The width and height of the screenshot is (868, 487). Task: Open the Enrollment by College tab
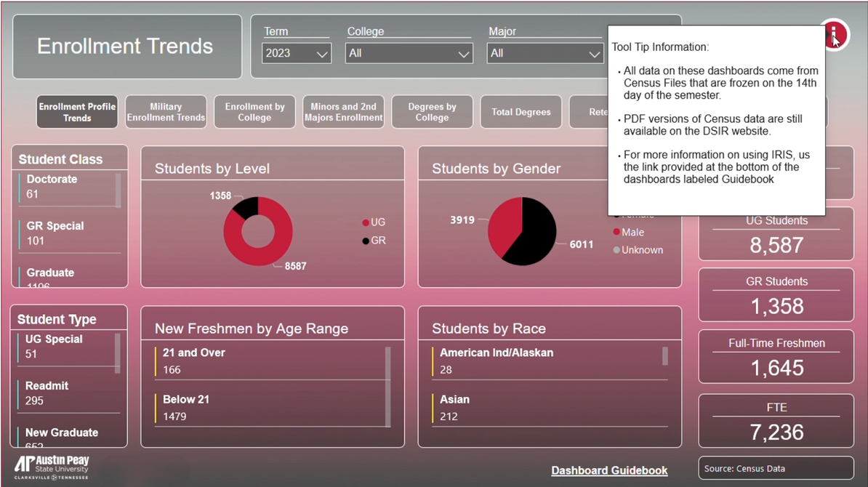coord(254,112)
